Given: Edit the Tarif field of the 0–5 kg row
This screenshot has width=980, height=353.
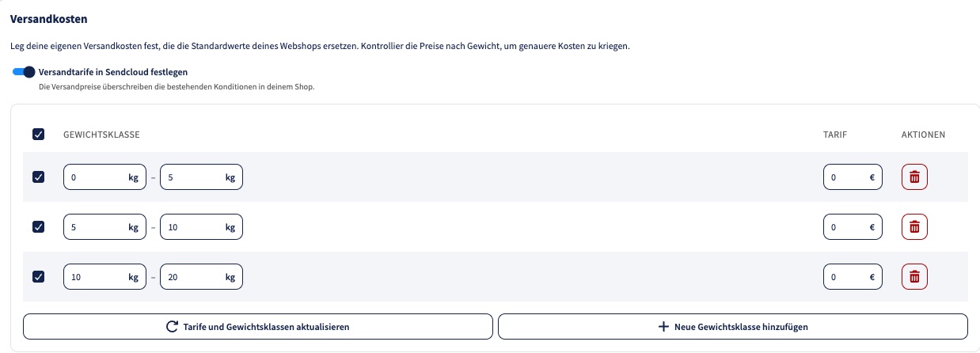Looking at the screenshot, I should coord(853,177).
